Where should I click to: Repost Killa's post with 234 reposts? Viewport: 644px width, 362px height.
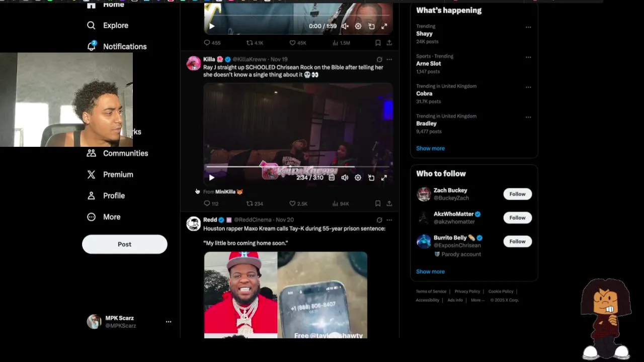(255, 204)
